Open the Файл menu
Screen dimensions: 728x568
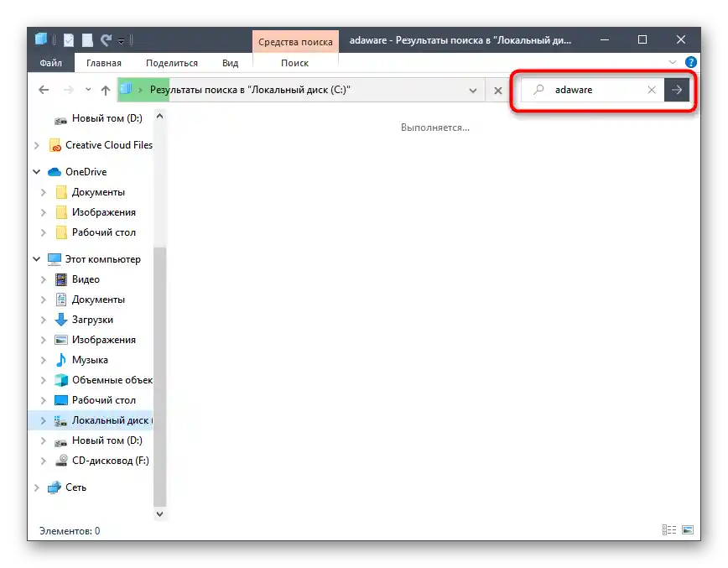(50, 63)
